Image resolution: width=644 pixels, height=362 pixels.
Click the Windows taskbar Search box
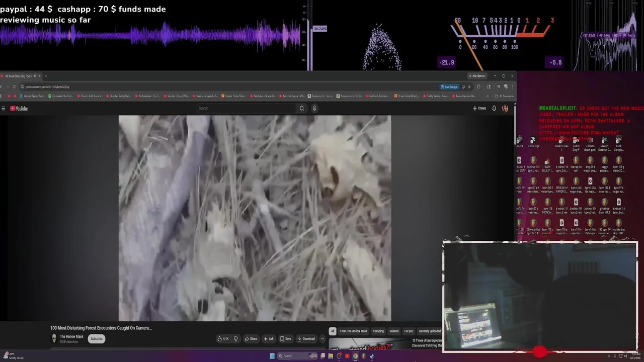(297, 356)
